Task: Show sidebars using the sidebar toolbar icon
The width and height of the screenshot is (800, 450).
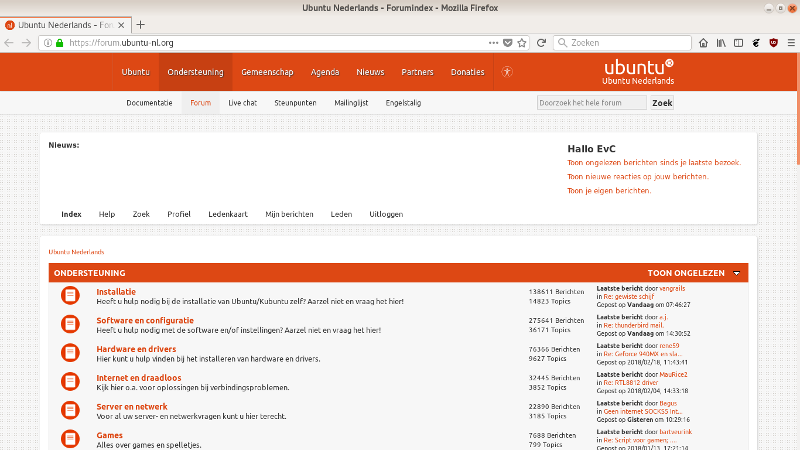Action: click(738, 43)
